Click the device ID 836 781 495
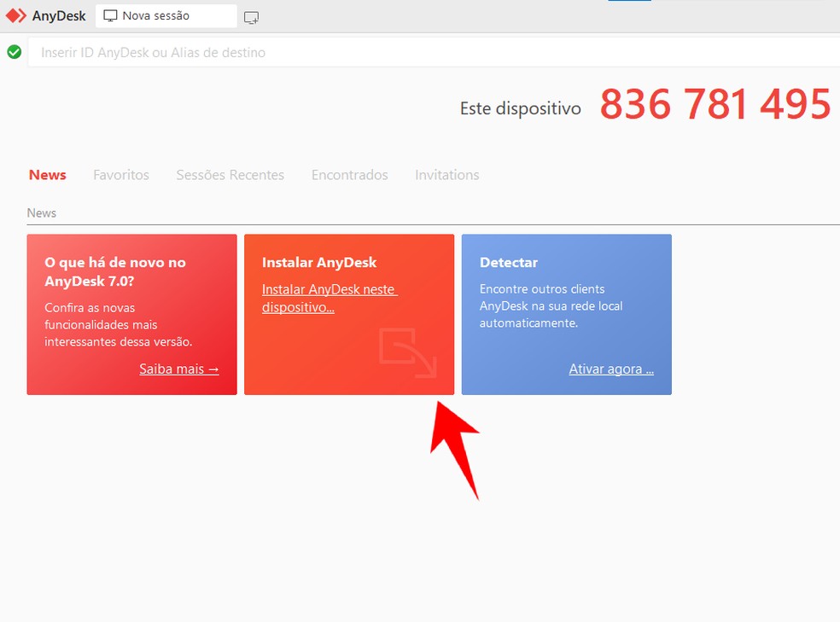840x622 pixels. click(715, 103)
